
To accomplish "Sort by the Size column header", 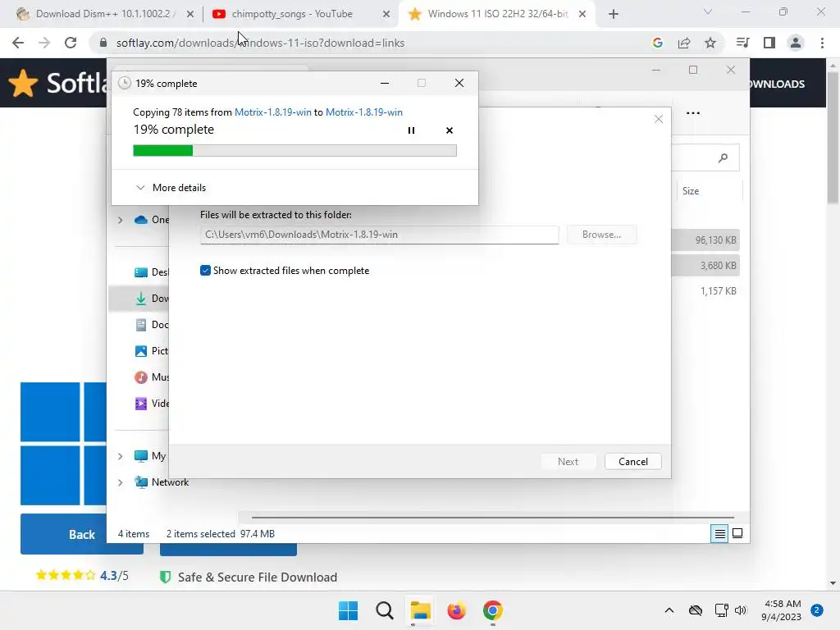I will pos(691,190).
